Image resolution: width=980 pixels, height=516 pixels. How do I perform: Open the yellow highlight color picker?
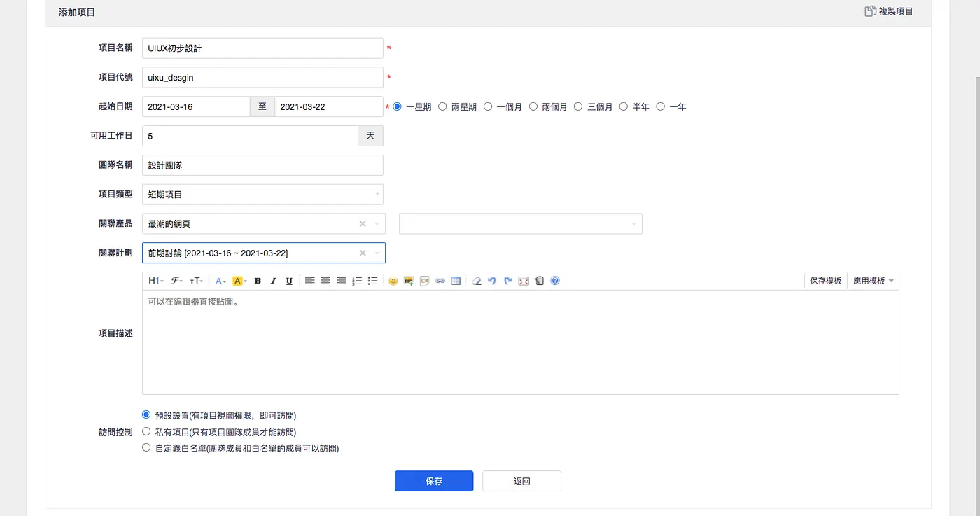239,281
